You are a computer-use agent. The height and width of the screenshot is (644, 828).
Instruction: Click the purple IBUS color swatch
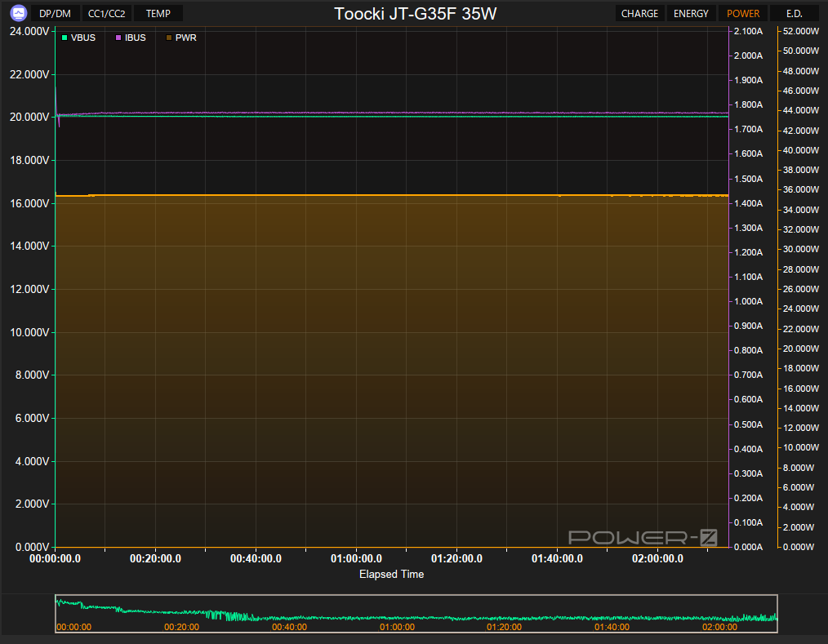tap(118, 38)
